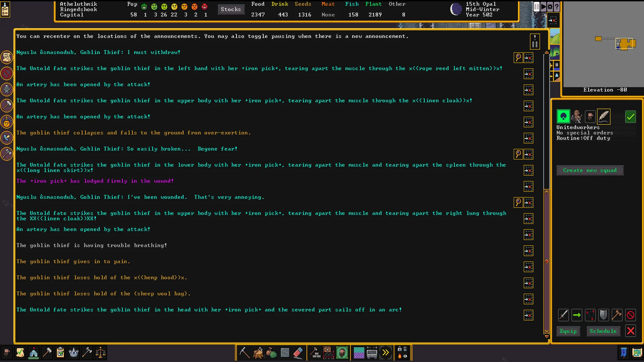Resume game with the play button
This screenshot has height=362, width=644.
point(543,7)
